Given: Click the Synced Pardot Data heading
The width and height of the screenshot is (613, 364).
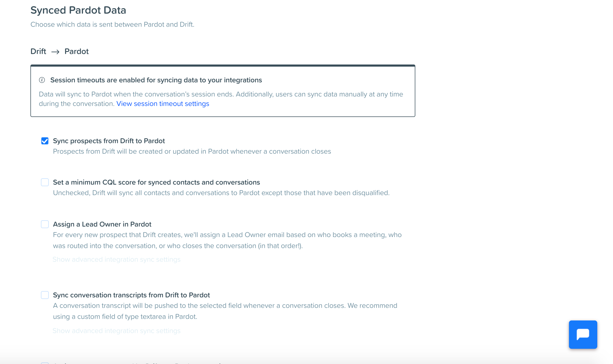Looking at the screenshot, I should click(x=78, y=10).
